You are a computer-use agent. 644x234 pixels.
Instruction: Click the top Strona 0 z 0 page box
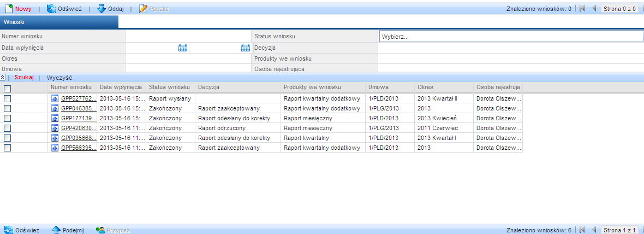click(620, 9)
